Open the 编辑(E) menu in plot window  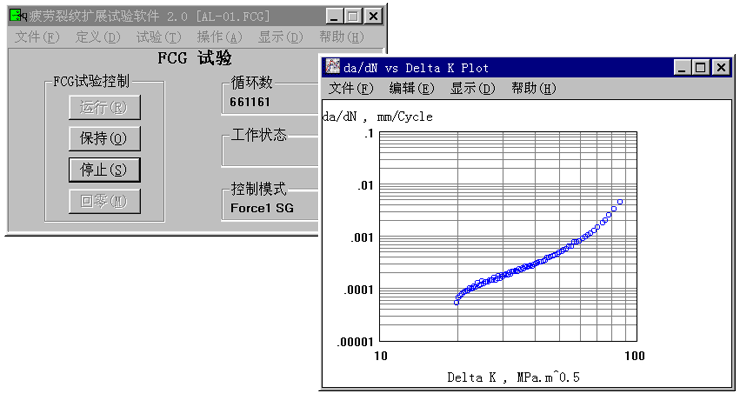(412, 88)
